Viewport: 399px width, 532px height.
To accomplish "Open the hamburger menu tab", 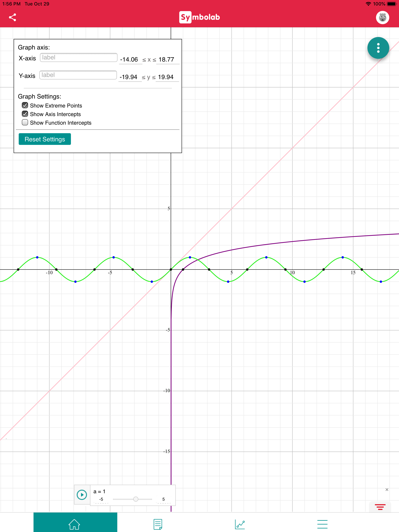I will pyautogui.click(x=322, y=524).
